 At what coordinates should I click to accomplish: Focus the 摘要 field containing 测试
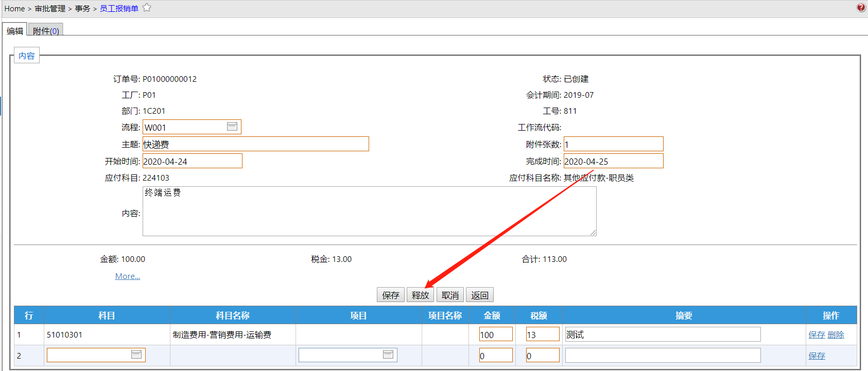[663, 334]
